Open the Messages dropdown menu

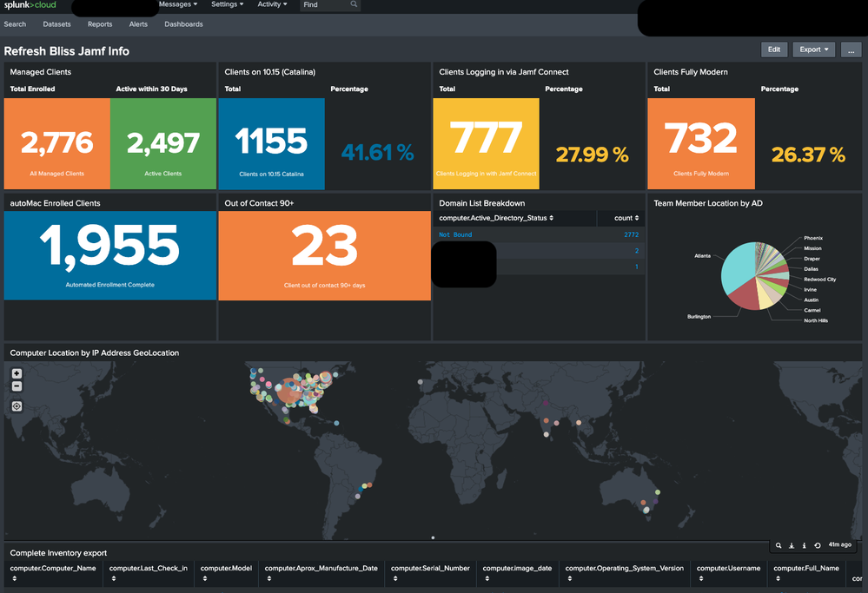point(178,4)
